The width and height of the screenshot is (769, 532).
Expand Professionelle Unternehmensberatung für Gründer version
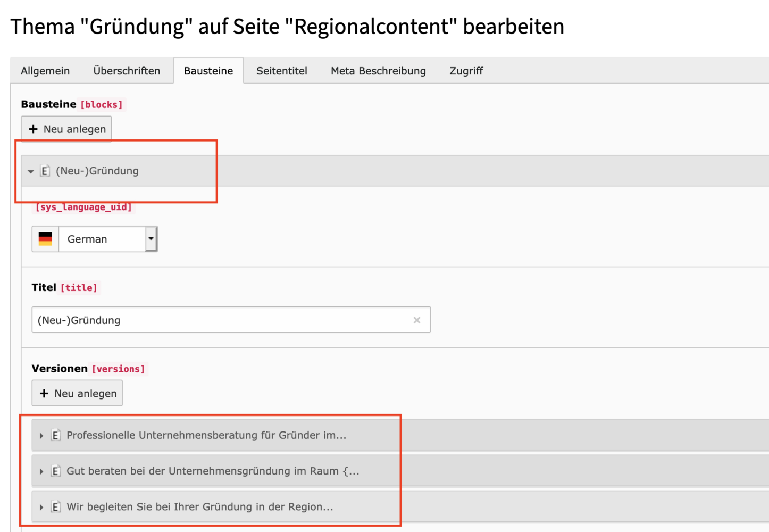(41, 436)
